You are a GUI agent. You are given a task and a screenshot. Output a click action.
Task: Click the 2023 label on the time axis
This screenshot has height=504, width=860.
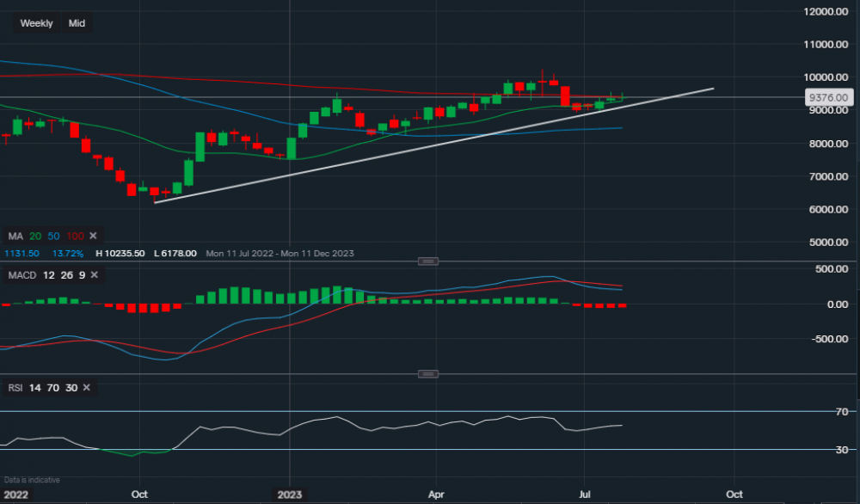[290, 495]
